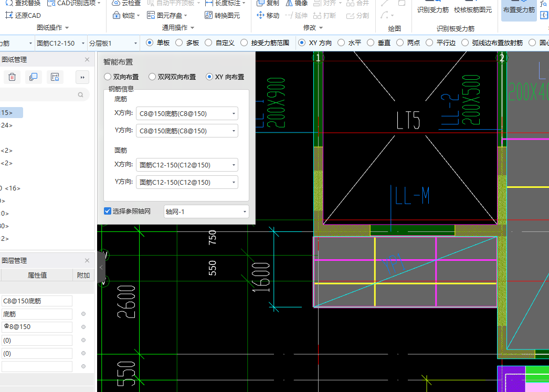Click the 附加 column header
Viewport: 549px width, 392px height.
pyautogui.click(x=83, y=275)
